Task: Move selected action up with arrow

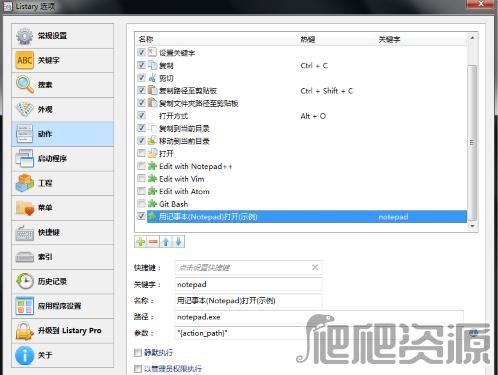Action: (x=166, y=242)
